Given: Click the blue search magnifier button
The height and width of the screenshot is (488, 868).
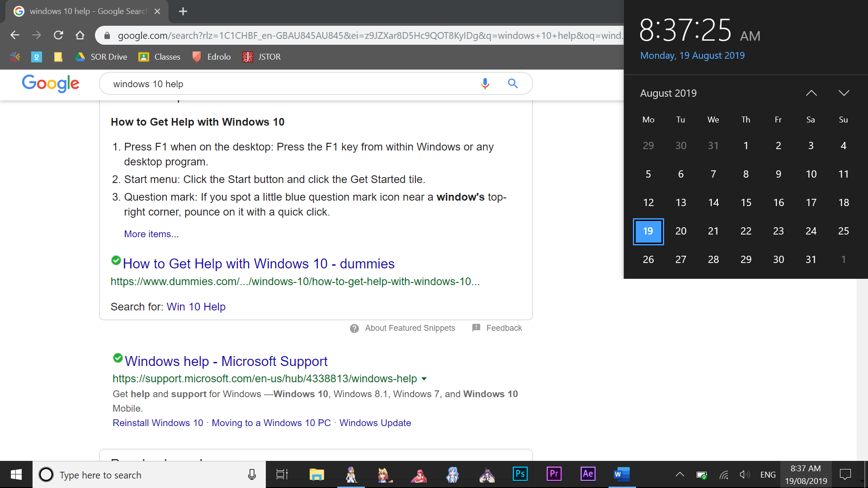Looking at the screenshot, I should coord(513,84).
